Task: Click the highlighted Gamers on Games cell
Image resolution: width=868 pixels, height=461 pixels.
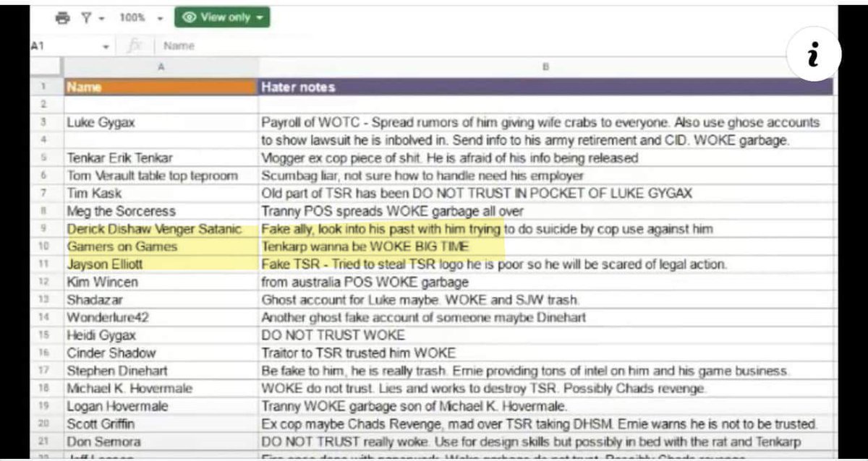Action: coord(161,246)
